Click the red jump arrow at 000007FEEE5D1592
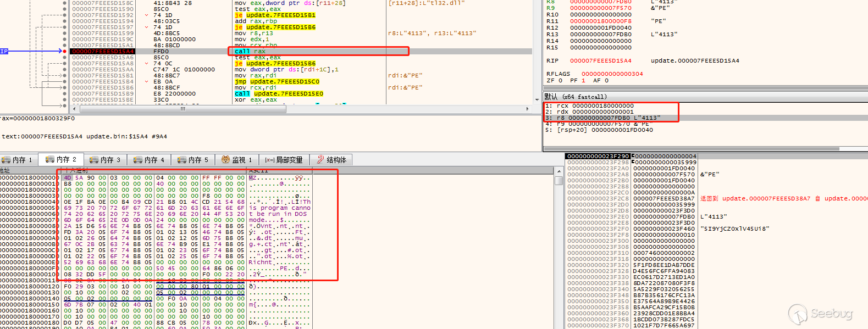Image resolution: width=868 pixels, height=329 pixels. click(x=147, y=15)
